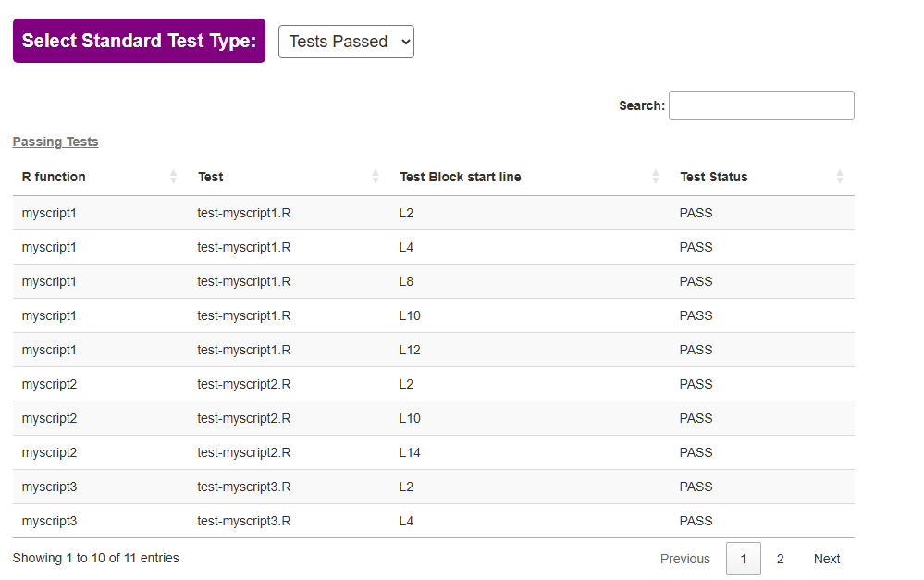Click test-myscript3.R cell in L4 row
924x580 pixels.
tap(244, 521)
